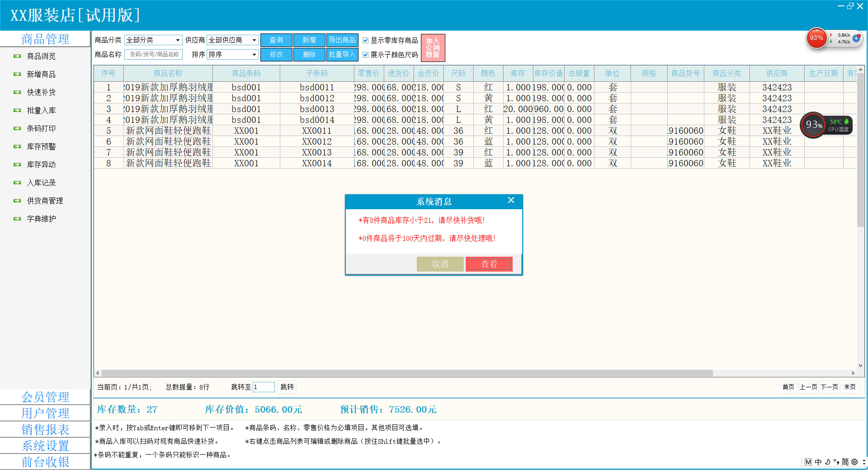
Task: Open the 排序 dropdown
Action: pyautogui.click(x=233, y=54)
